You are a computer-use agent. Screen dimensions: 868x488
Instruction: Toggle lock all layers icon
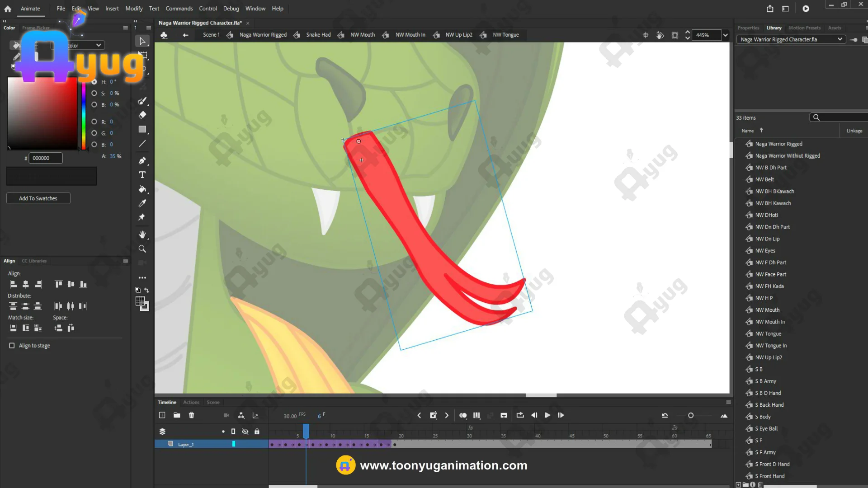pos(257,432)
